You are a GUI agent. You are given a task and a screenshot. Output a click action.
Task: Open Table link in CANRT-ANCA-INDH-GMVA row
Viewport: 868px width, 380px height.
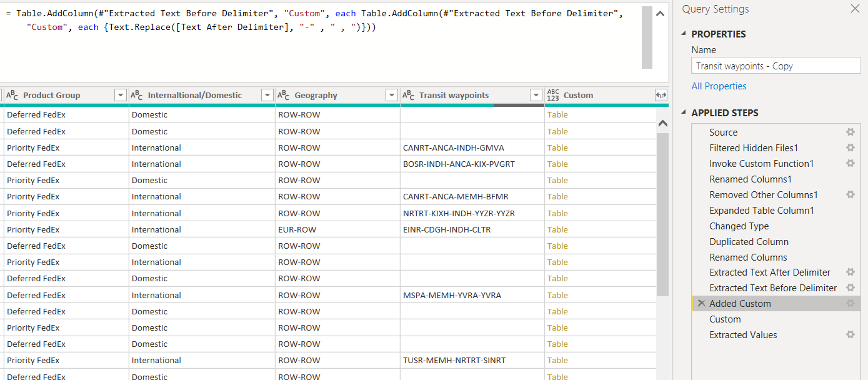click(x=557, y=147)
